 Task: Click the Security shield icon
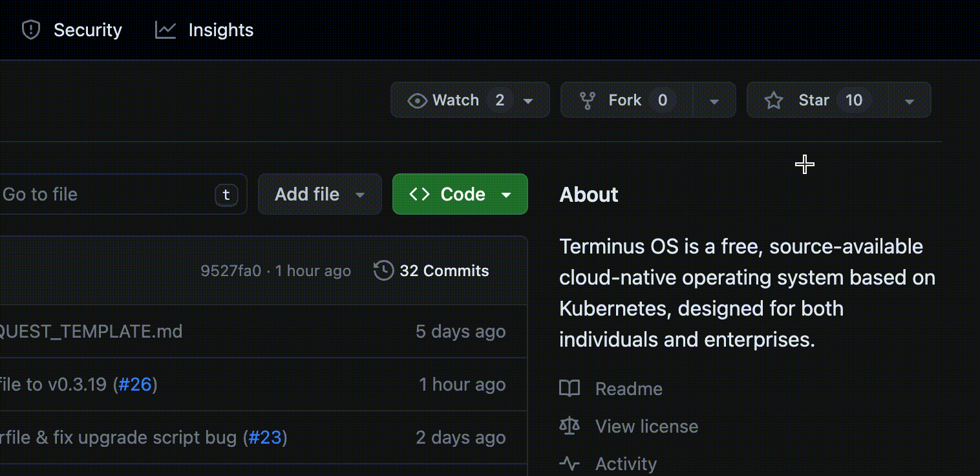[x=30, y=29]
